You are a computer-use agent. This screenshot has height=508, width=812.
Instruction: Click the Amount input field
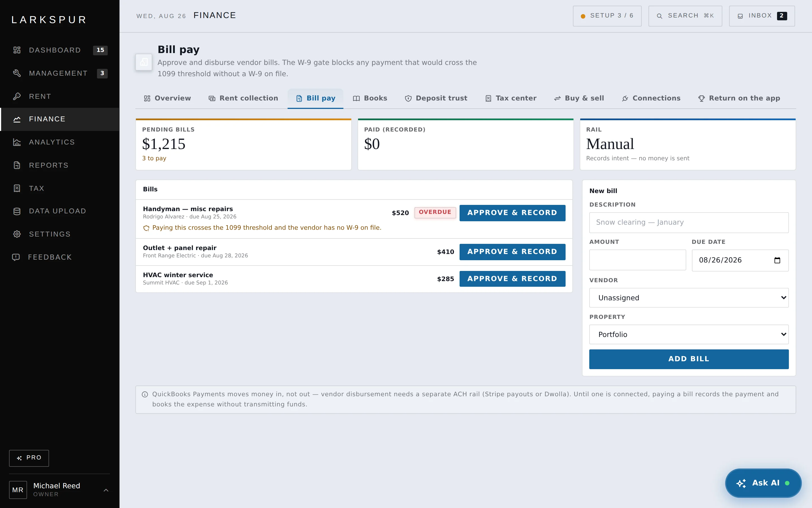coord(637,260)
